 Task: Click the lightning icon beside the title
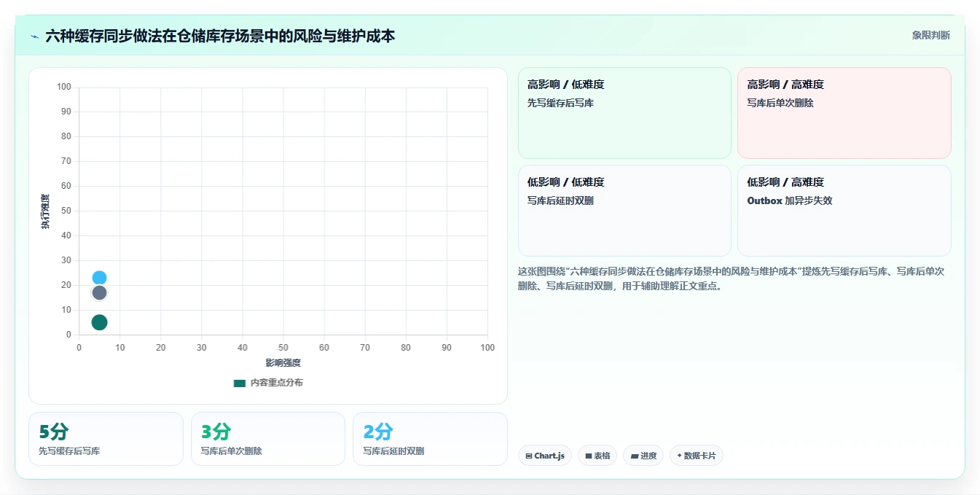pyautogui.click(x=34, y=36)
